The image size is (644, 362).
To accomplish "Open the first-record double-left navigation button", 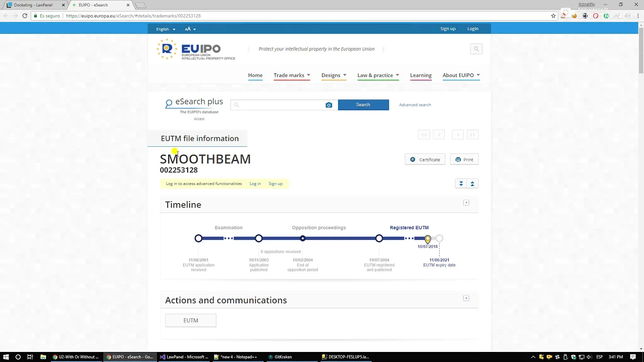I will (x=424, y=135).
